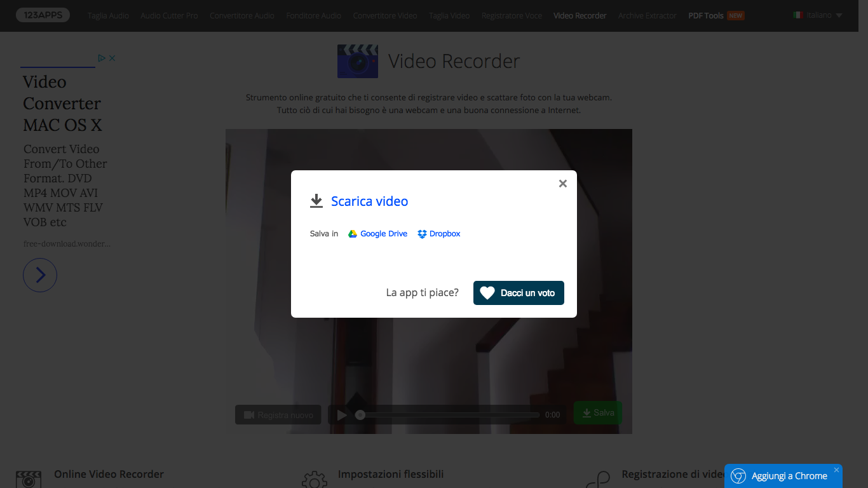Image resolution: width=868 pixels, height=488 pixels.
Task: Close the download dialog
Action: [562, 184]
